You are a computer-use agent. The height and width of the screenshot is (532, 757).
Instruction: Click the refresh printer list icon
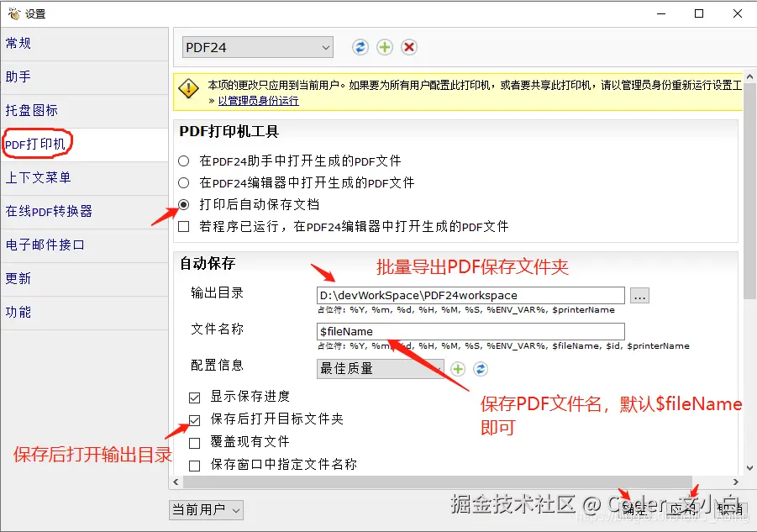(x=360, y=47)
